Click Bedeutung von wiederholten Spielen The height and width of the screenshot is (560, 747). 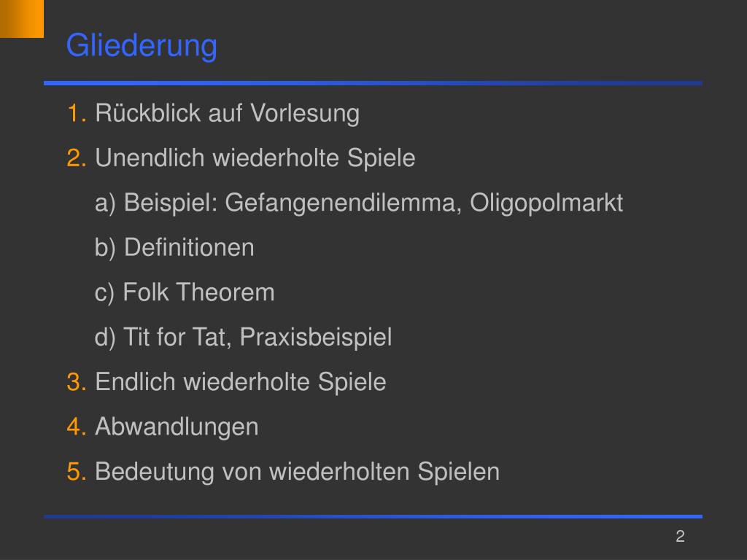click(x=298, y=472)
